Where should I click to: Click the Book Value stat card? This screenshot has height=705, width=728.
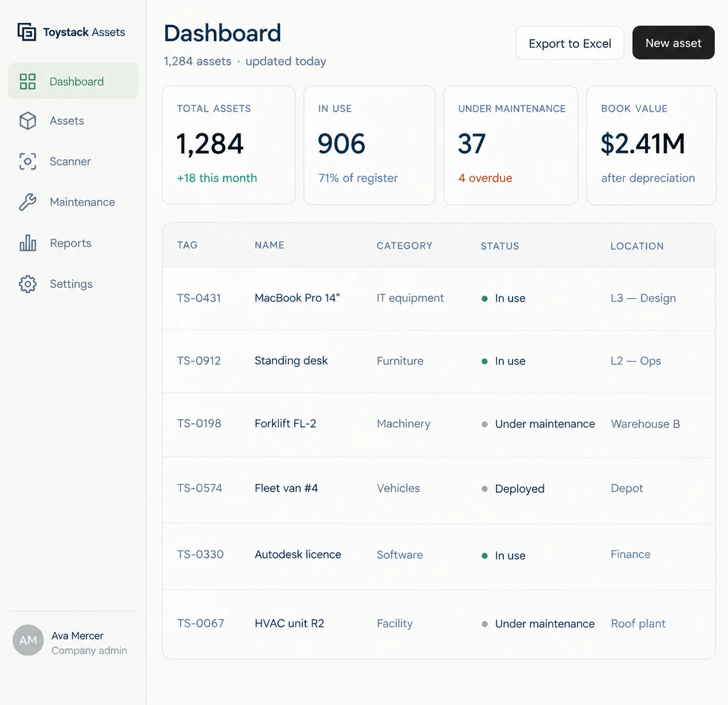pyautogui.click(x=651, y=145)
